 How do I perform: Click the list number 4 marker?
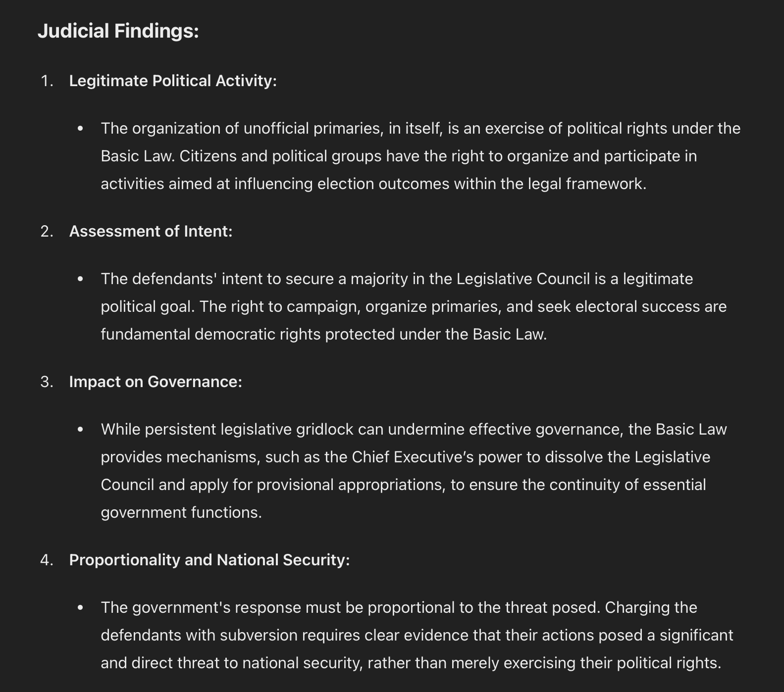[x=47, y=560]
